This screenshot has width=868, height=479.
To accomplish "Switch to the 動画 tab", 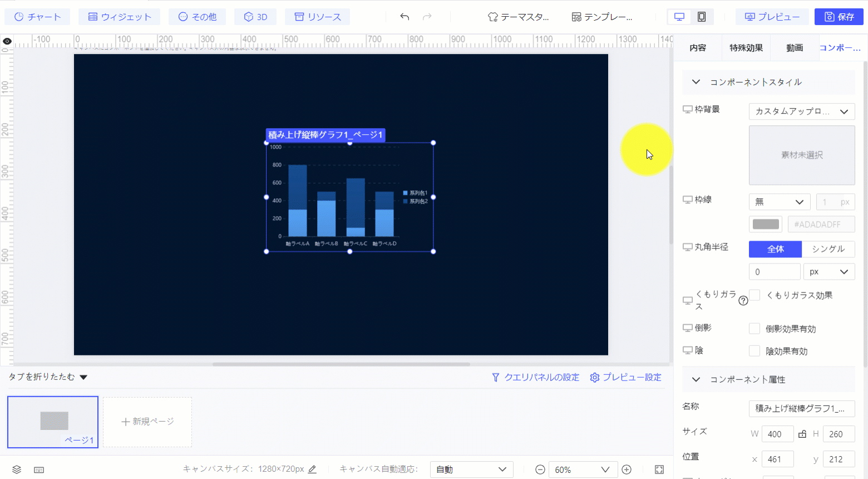I will [795, 48].
